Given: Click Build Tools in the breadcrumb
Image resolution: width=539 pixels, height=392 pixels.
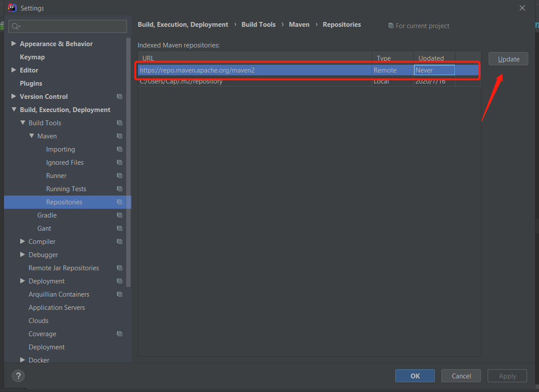Looking at the screenshot, I should tap(259, 25).
